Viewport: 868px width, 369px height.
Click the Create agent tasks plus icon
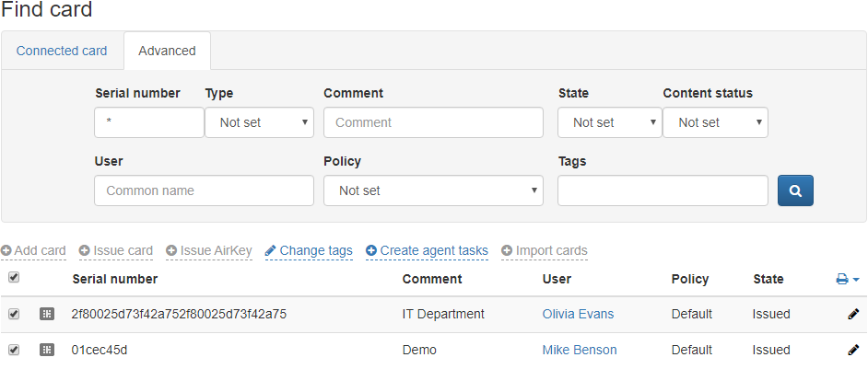(x=371, y=250)
